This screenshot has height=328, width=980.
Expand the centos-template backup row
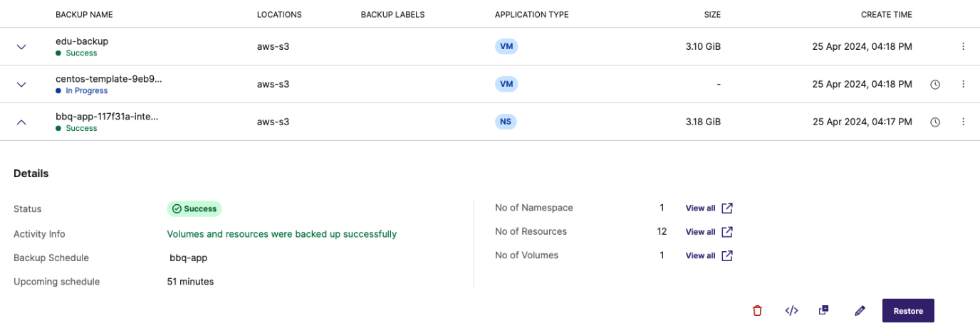21,85
